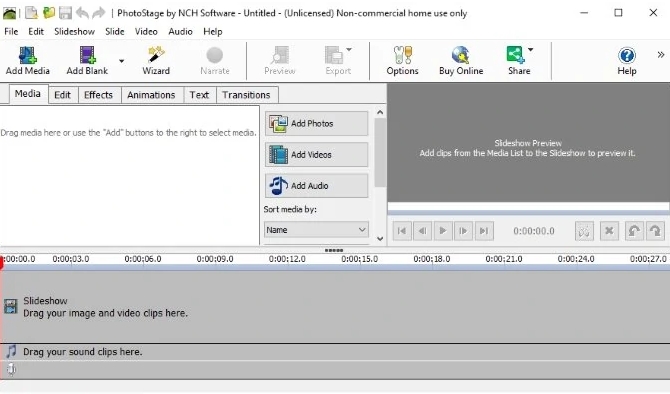Open the Video menu
The width and height of the screenshot is (670, 394).
tap(146, 32)
